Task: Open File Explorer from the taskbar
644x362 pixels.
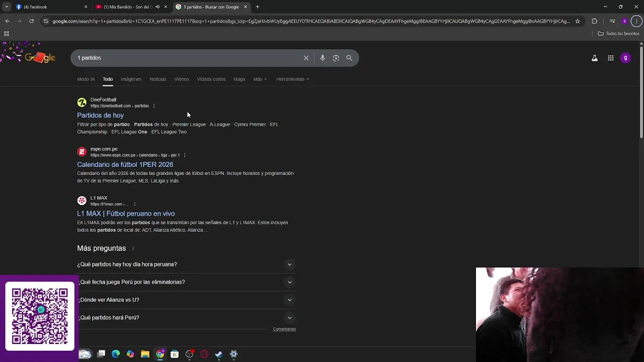Action: 145,354
